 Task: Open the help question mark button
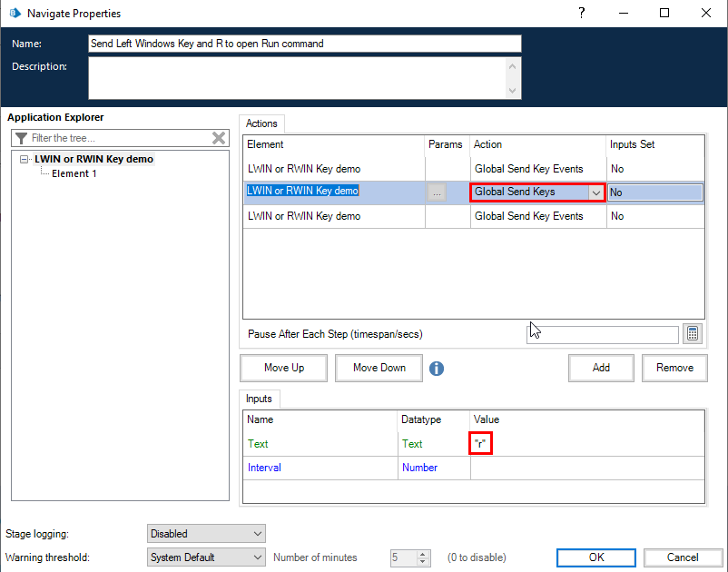[581, 14]
